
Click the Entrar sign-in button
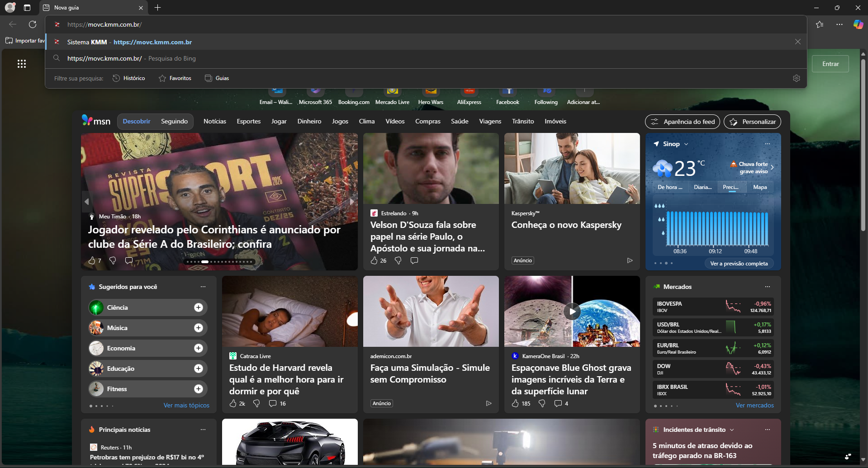pos(830,64)
